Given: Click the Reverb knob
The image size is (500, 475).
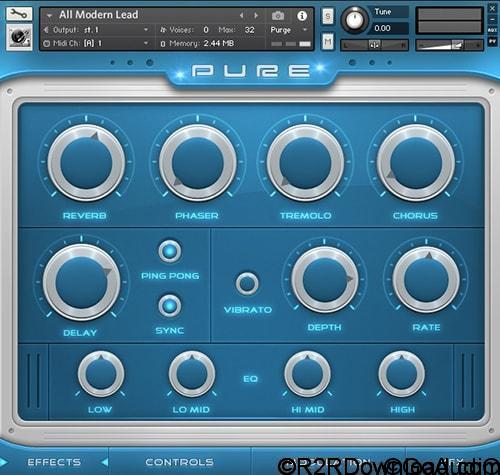Looking at the screenshot, I should pyautogui.click(x=86, y=163).
